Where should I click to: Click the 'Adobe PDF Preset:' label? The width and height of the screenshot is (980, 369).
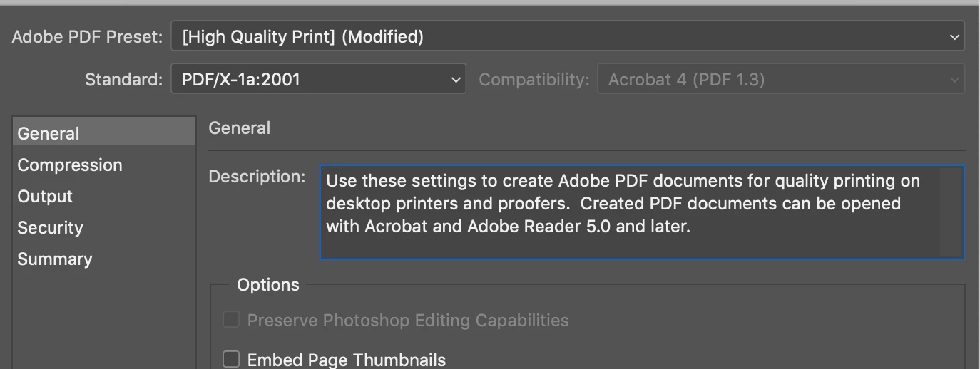88,37
